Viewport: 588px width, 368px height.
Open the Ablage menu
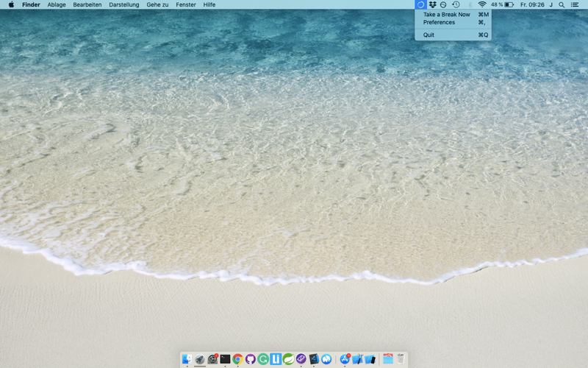pos(57,4)
